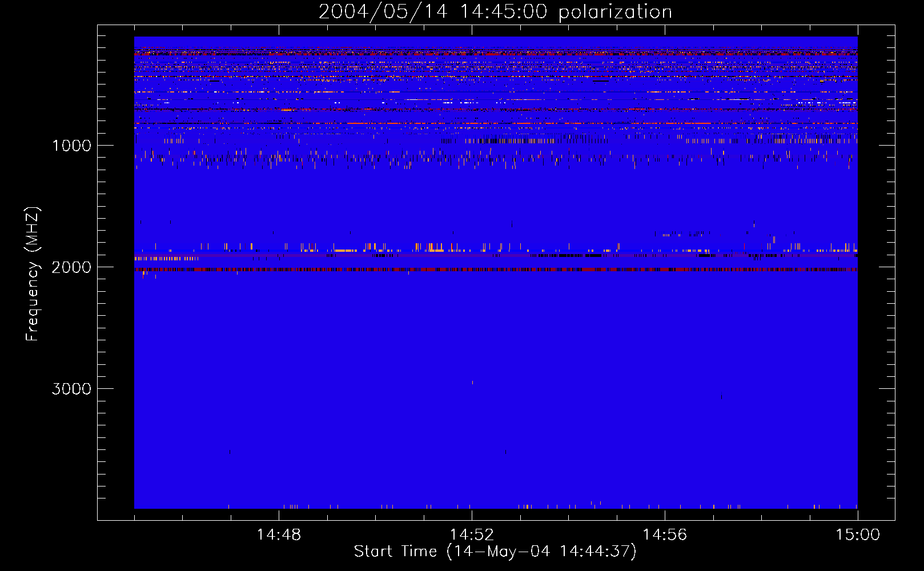Select the 3000 frequency tick label
The height and width of the screenshot is (571, 924).
click(x=71, y=389)
